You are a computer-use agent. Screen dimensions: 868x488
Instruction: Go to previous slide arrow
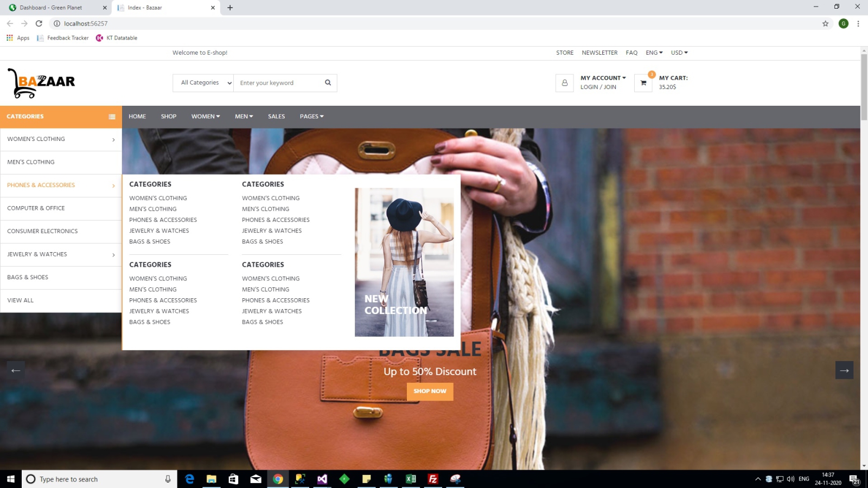pos(16,370)
